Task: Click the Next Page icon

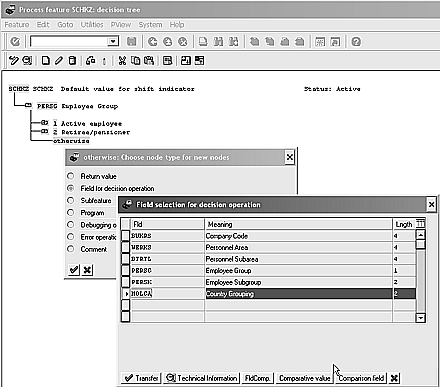Action: 285,42
